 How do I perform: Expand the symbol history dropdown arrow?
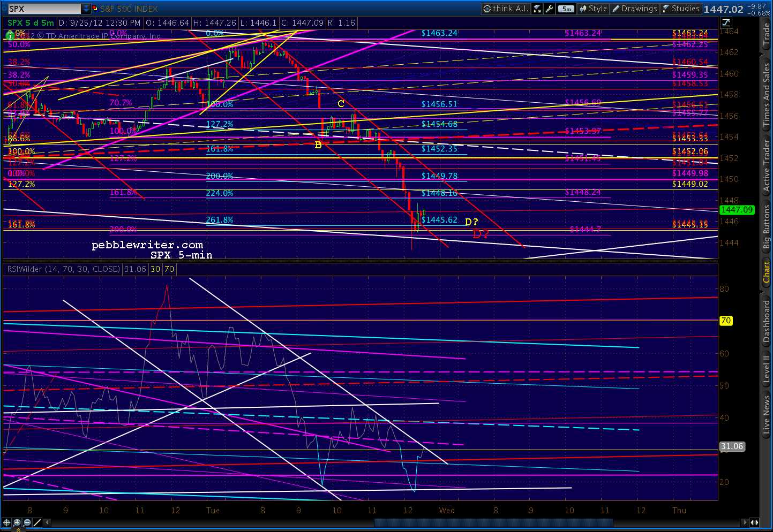pos(86,9)
